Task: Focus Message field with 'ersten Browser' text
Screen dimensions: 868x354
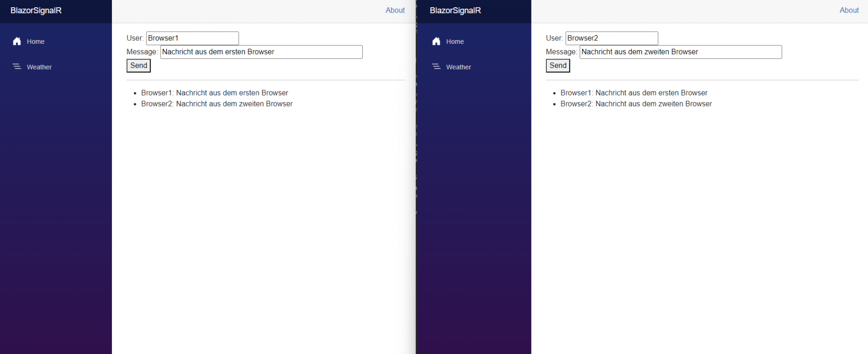Action: coord(261,52)
